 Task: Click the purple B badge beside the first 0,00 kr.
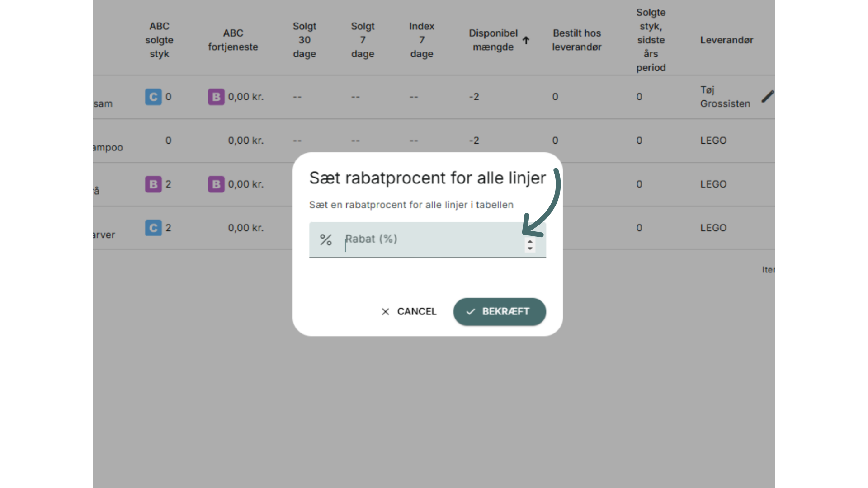click(x=216, y=97)
